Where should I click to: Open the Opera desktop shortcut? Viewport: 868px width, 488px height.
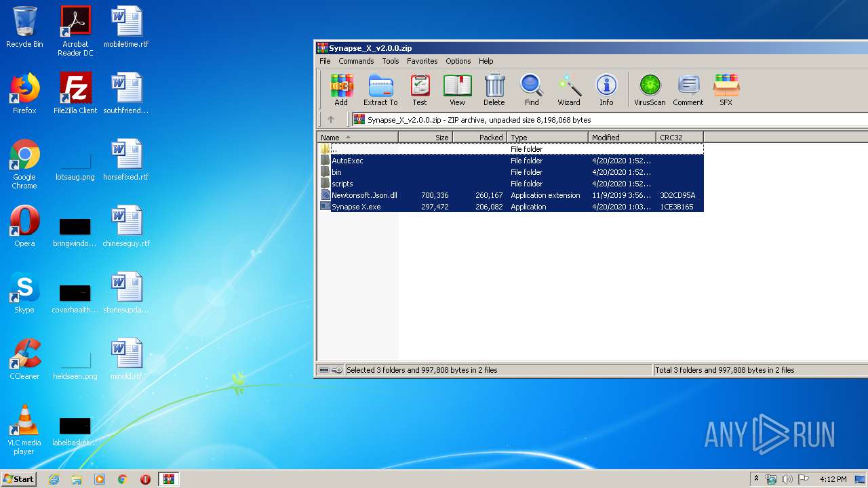point(24,226)
